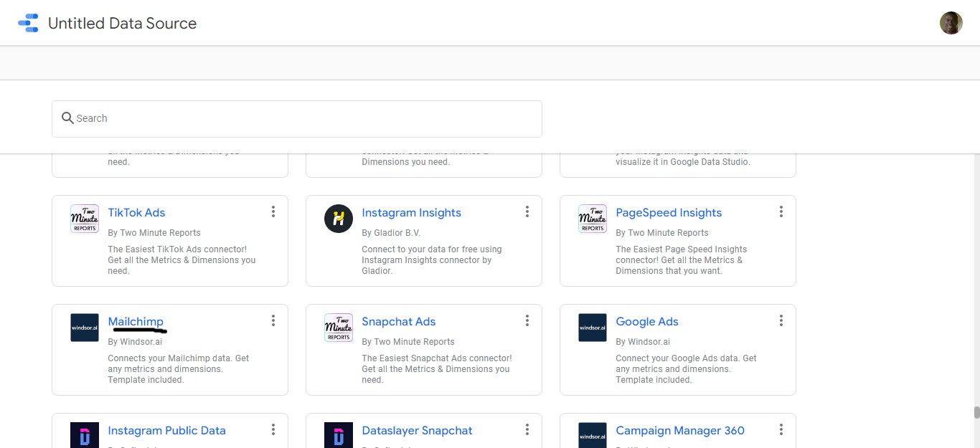This screenshot has width=980, height=448.
Task: Open more options for Dataslayer Snapchat
Action: tap(527, 429)
